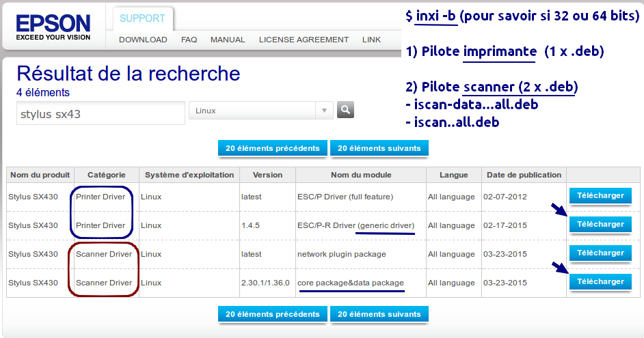Click the magnifier search button
This screenshot has height=338, width=644.
tap(345, 110)
